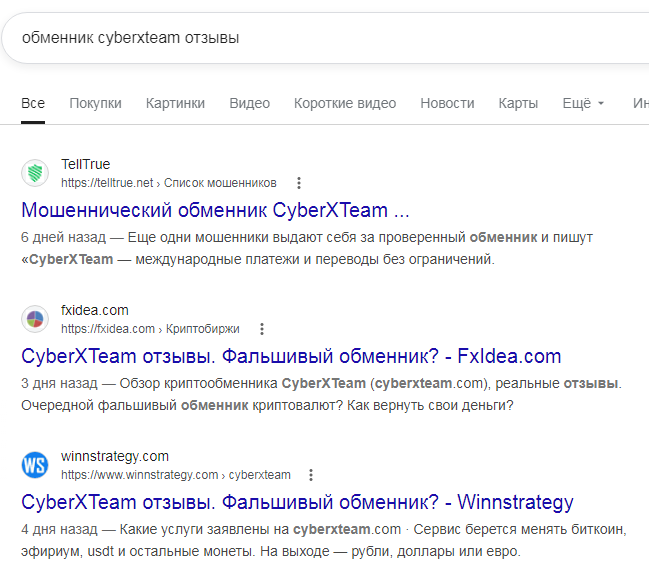Click the telltrue.net URL breadcrumb
Viewport: 649px width, 564px height.
pos(168,183)
